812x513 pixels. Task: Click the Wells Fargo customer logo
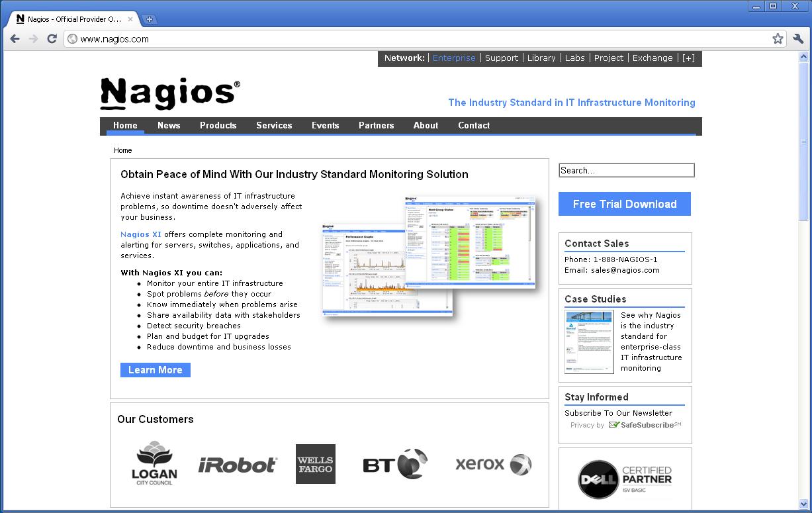click(x=315, y=464)
